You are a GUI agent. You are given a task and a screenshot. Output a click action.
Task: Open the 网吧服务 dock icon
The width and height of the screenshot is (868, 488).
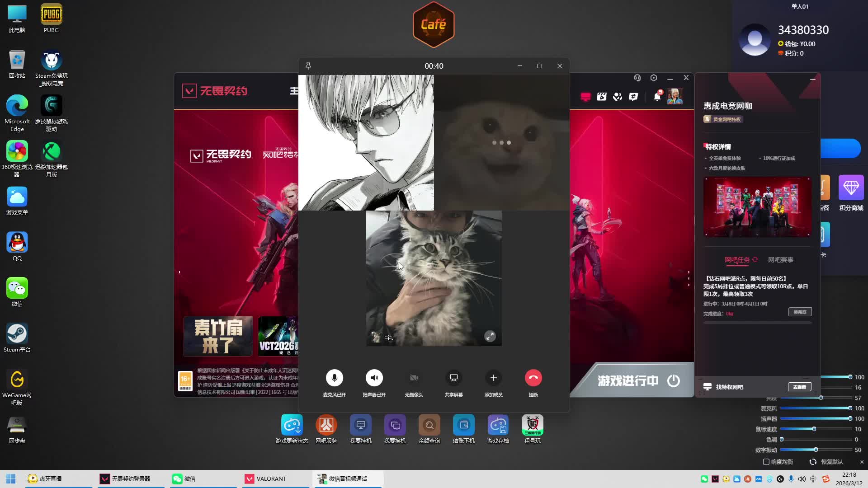point(326,425)
